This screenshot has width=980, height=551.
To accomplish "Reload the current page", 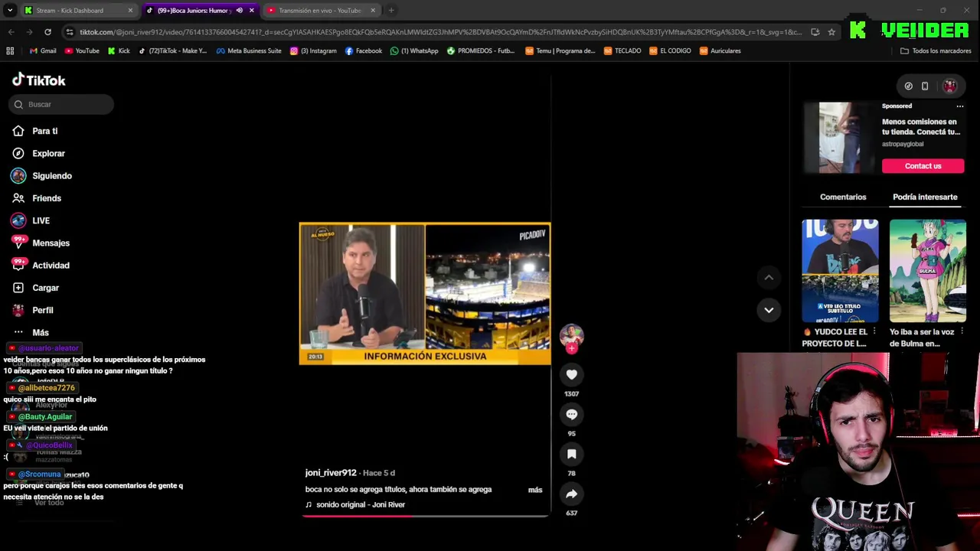I will [x=47, y=32].
